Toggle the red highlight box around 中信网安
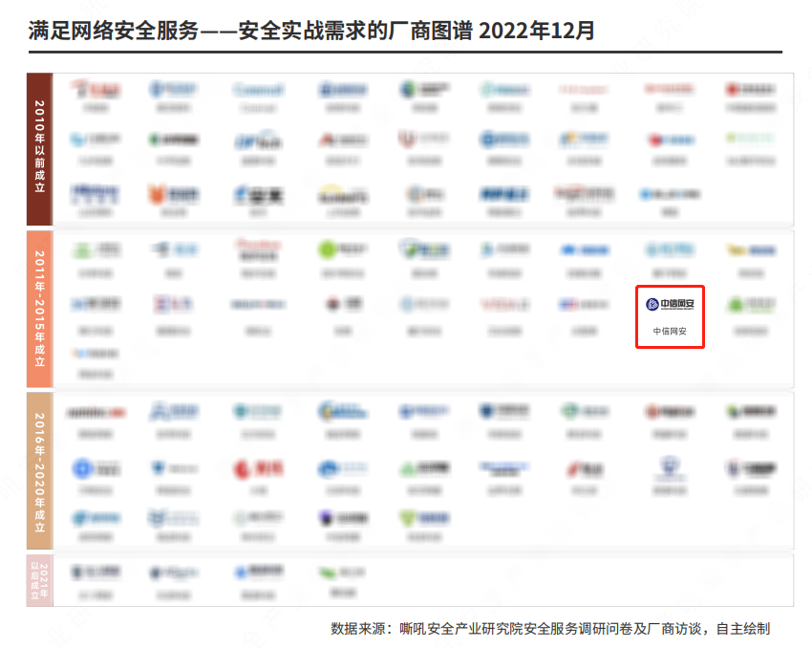812x648 pixels. point(670,316)
